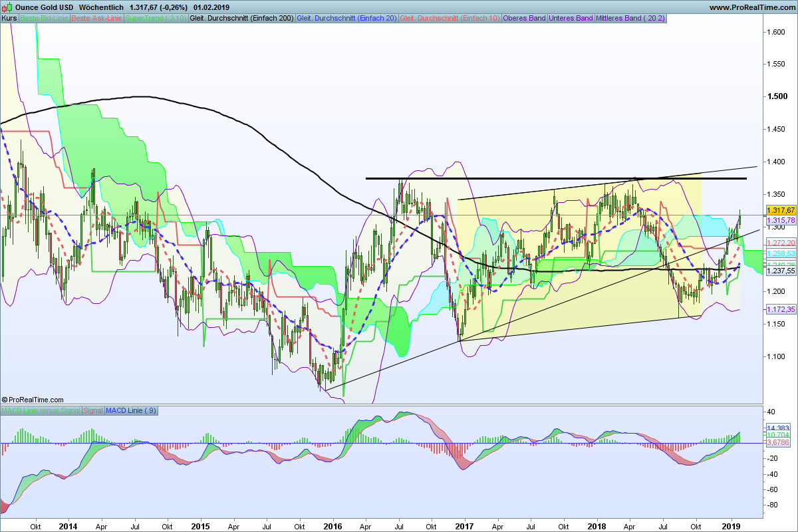The image size is (798, 532).
Task: Click the MACD value tag 14,383
Action: (777, 428)
